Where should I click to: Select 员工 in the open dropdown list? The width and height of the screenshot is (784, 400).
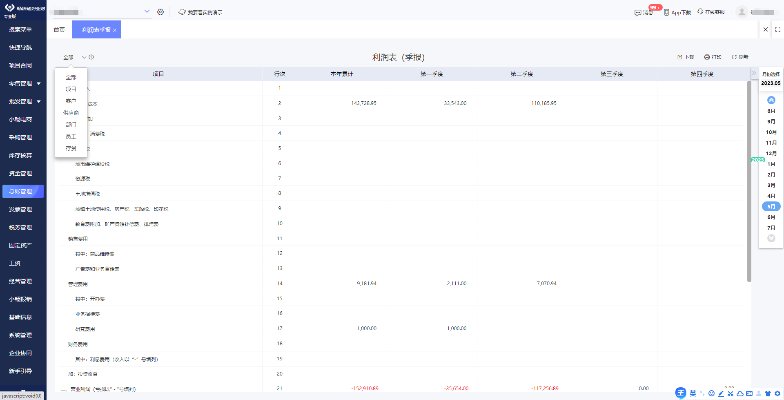pyautogui.click(x=70, y=136)
